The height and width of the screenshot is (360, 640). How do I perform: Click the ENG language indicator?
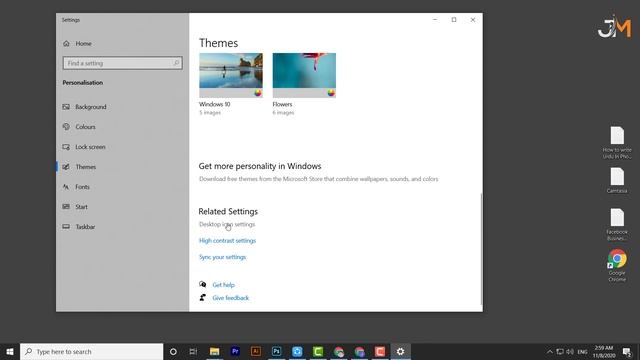(x=582, y=352)
